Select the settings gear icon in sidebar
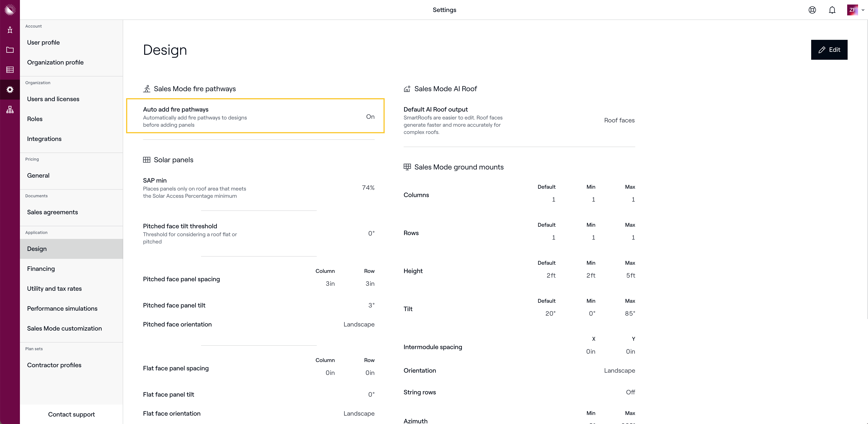This screenshot has height=424, width=868. coord(10,90)
